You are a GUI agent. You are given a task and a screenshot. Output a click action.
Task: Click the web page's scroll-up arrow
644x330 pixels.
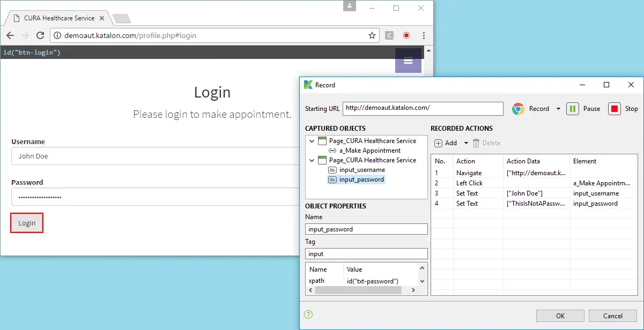pos(428,50)
